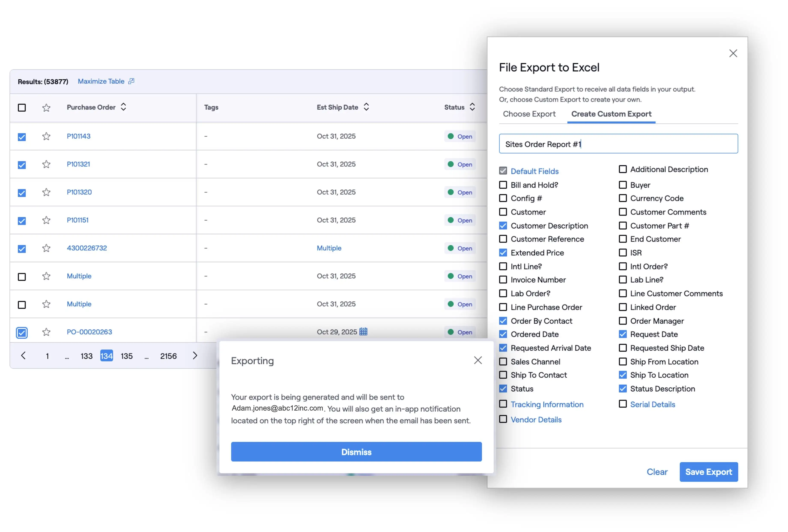Image resolution: width=788 pixels, height=532 pixels.
Task: Go to previous page with left arrow
Action: click(x=23, y=356)
